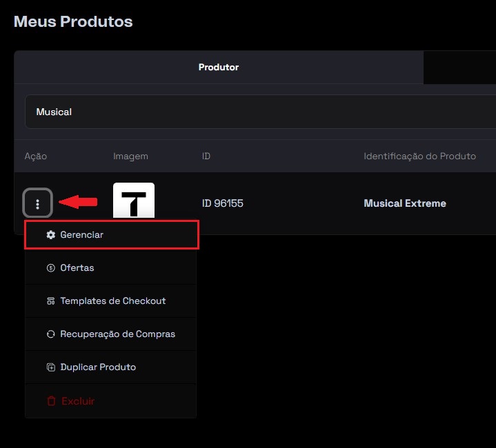Choose Duplicar Produto from the menu
496x448 pixels.
[98, 367]
